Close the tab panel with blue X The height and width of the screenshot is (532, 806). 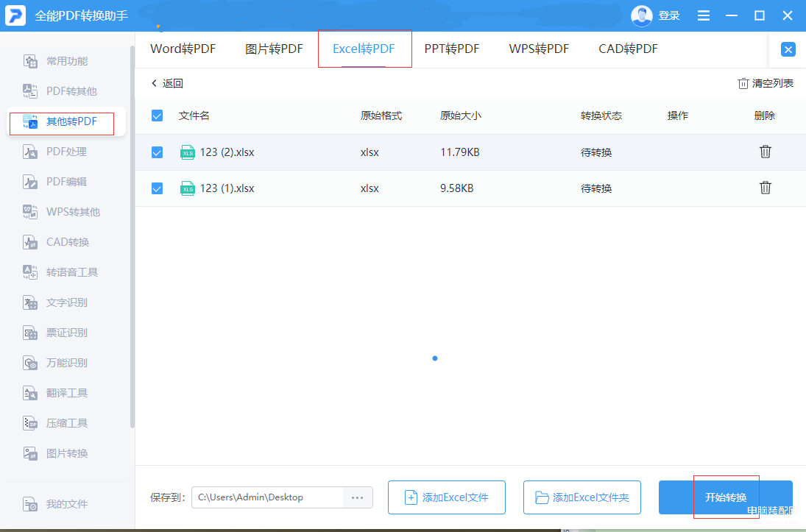click(x=788, y=49)
